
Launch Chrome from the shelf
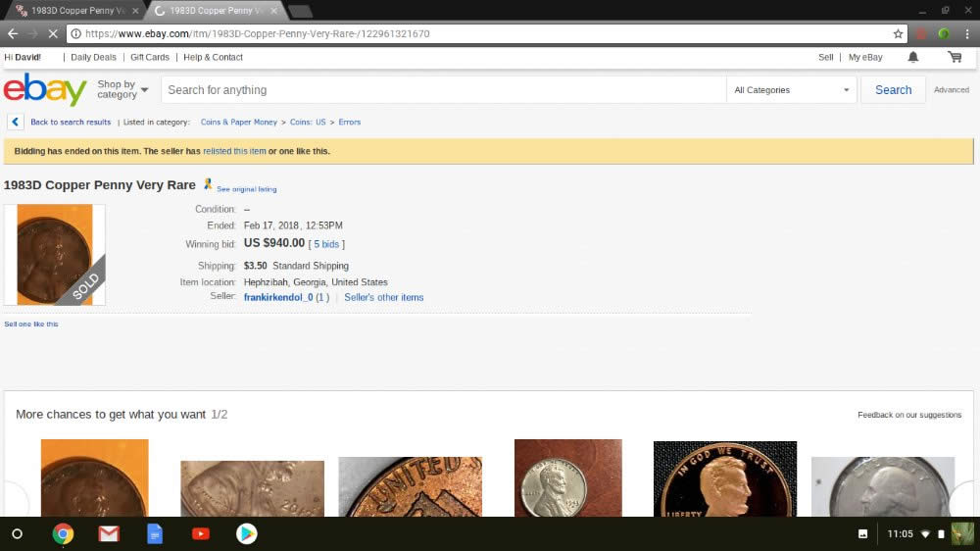(63, 534)
